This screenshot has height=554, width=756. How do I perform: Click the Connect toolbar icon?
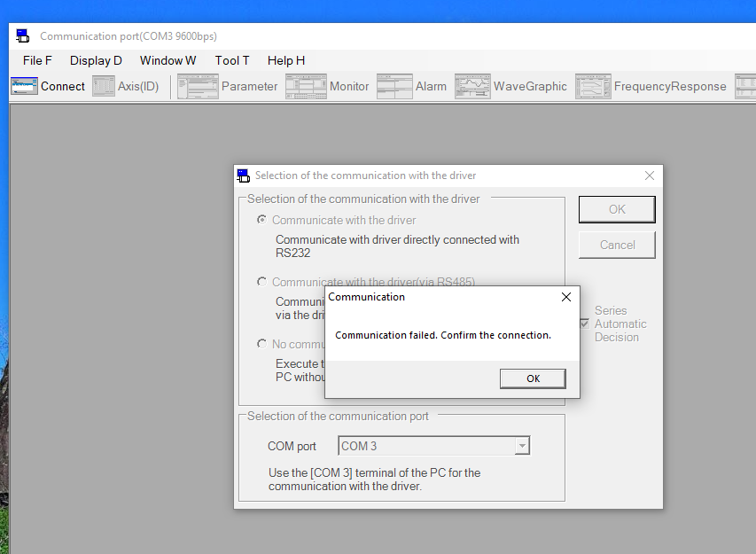[x=24, y=86]
